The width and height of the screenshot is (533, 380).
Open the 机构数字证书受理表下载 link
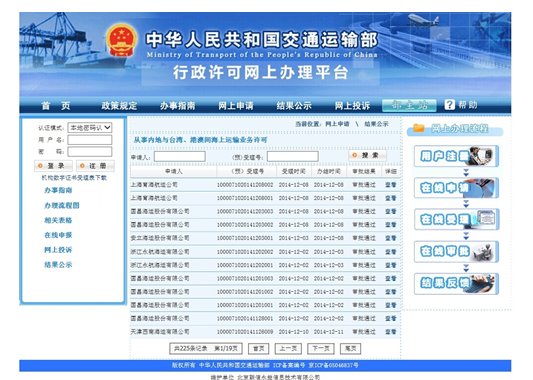coord(74,178)
